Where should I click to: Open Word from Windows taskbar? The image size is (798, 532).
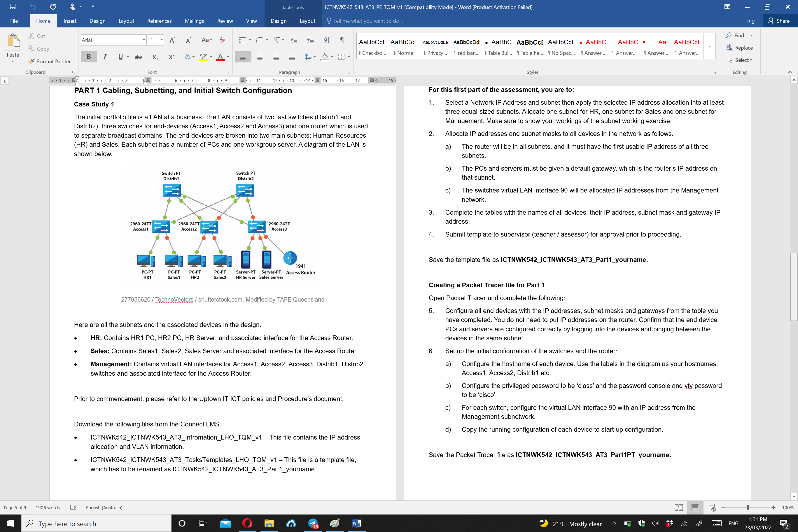(x=356, y=524)
